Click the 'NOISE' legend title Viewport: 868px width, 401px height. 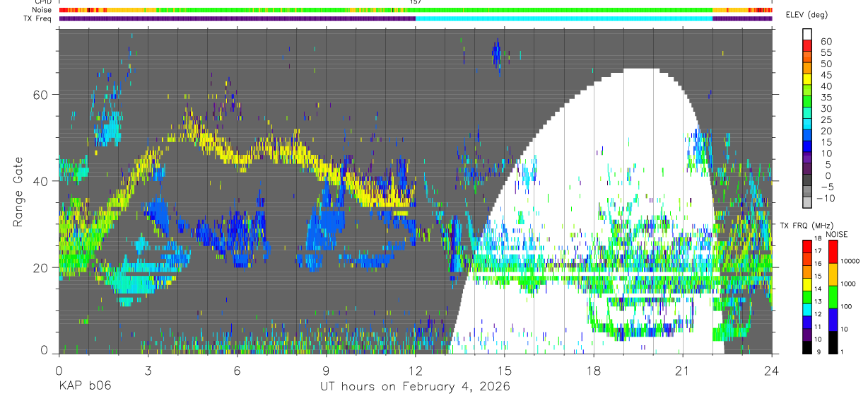pyautogui.click(x=836, y=234)
